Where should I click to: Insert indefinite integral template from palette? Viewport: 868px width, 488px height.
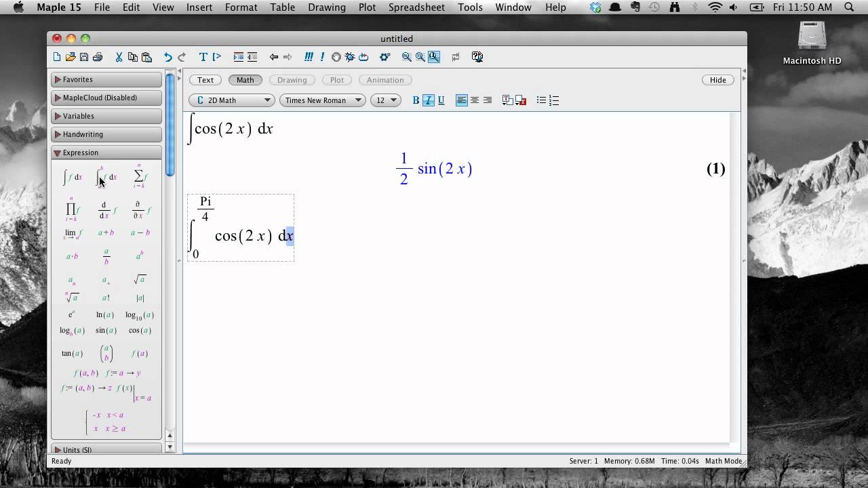pyautogui.click(x=73, y=177)
